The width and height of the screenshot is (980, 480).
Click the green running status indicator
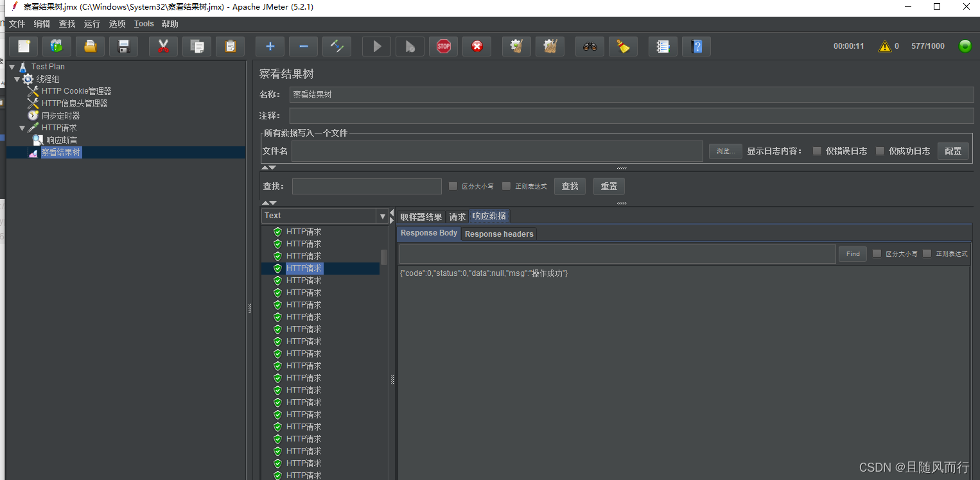[x=965, y=46]
